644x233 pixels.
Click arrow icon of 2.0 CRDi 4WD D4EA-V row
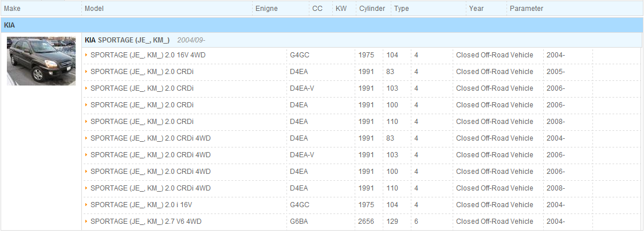tap(87, 155)
